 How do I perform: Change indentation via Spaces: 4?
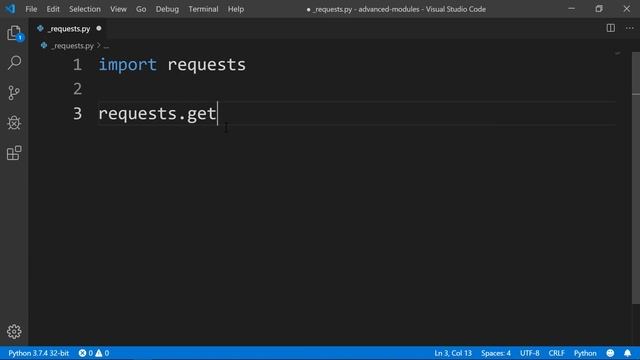coord(496,353)
